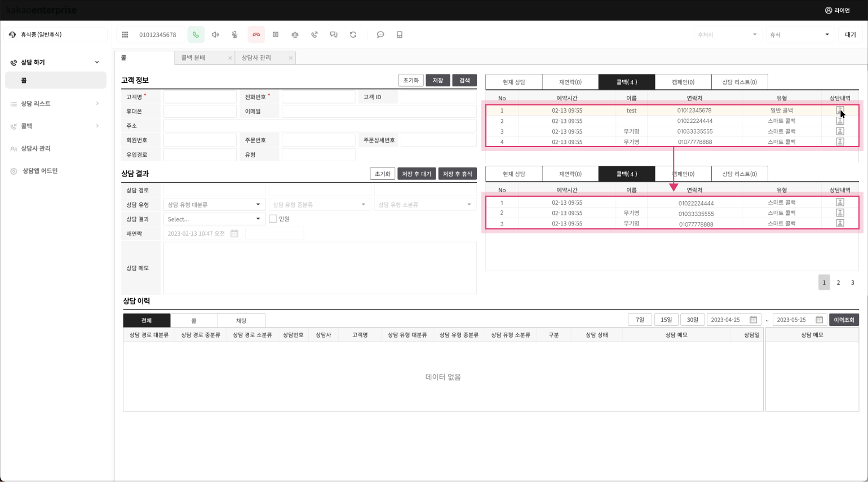The image size is (868, 482).
Task: Click the chat bubble toolbar icon
Action: coord(380,35)
